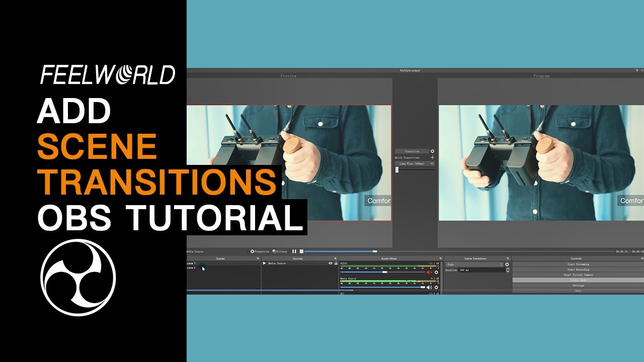Open Filters for the selected source
This screenshot has height=362, width=644.
(280, 251)
